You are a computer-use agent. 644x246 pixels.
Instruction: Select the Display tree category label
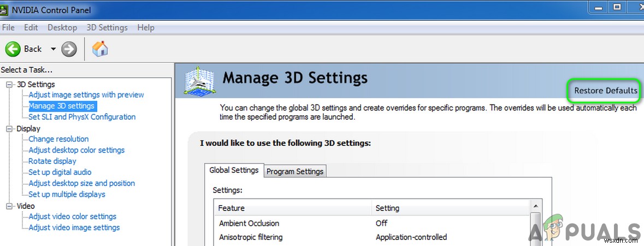28,129
